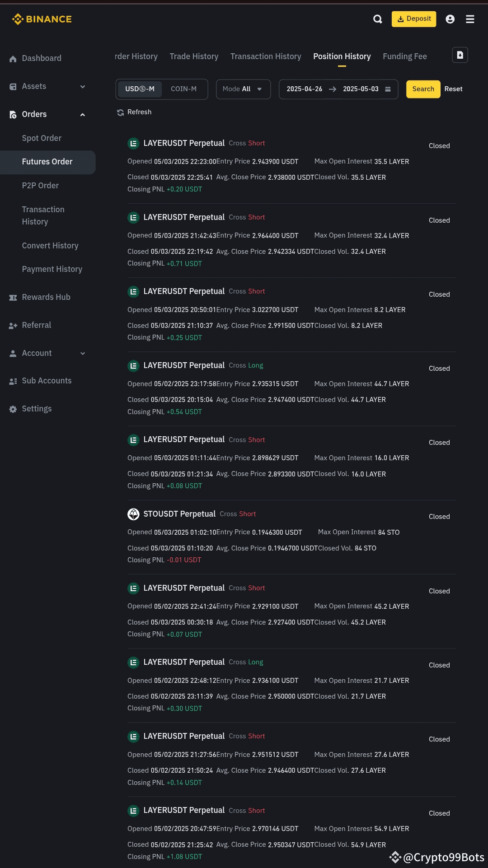Click the Refresh icon

click(120, 112)
